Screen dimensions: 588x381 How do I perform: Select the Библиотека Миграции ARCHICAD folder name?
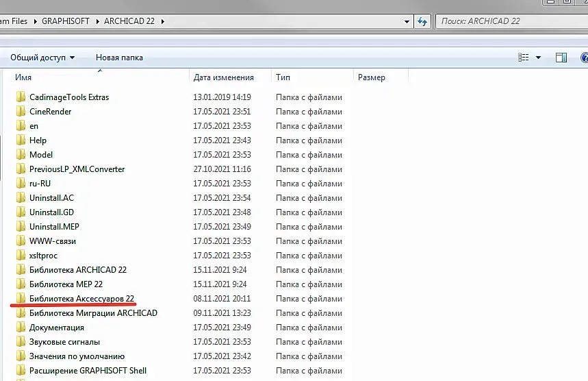(x=93, y=313)
